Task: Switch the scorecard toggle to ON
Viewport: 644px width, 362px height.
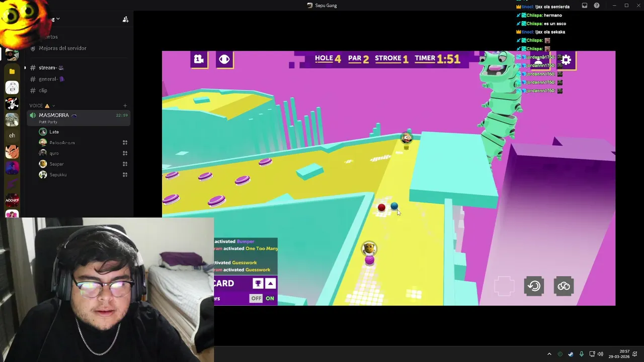Action: [x=270, y=298]
